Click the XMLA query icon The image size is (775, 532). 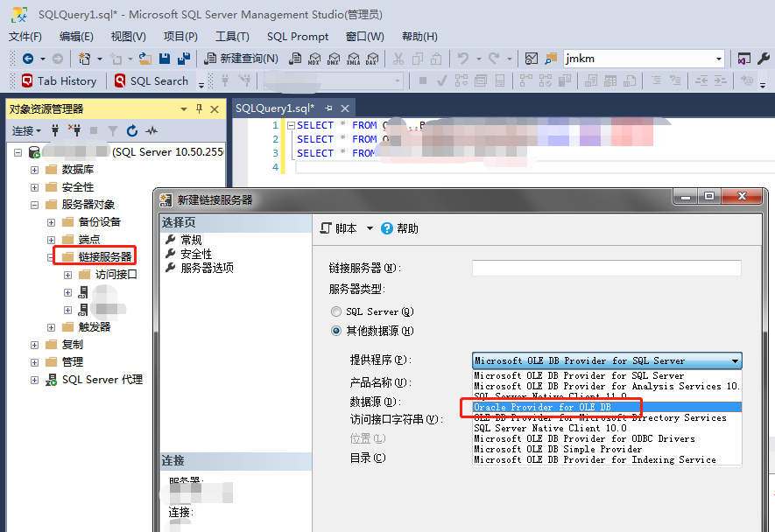point(353,59)
